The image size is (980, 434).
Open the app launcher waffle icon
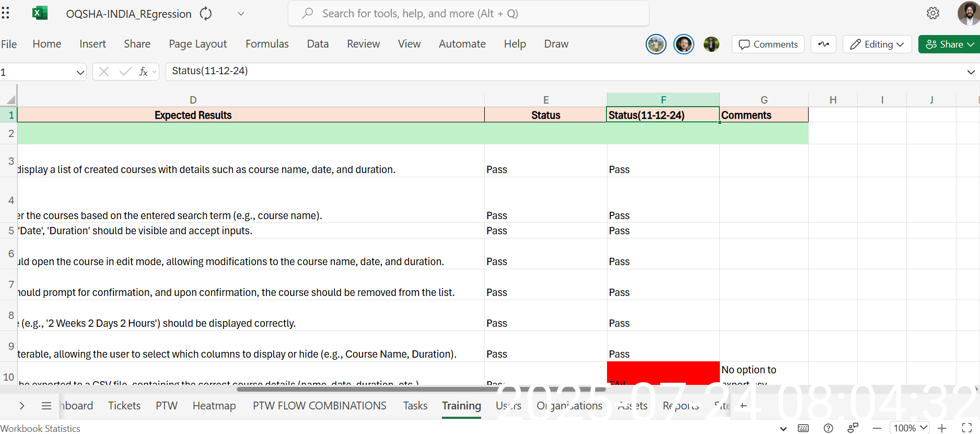click(x=6, y=13)
